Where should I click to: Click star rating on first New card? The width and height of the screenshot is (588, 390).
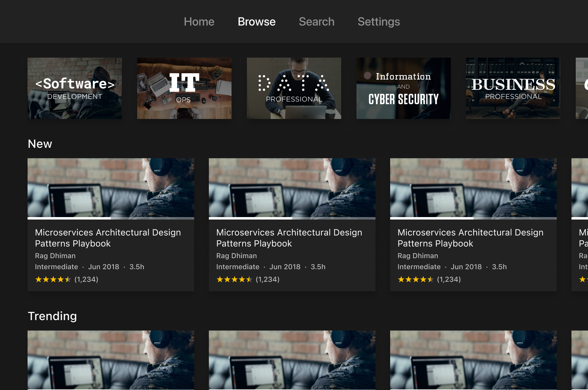point(53,279)
